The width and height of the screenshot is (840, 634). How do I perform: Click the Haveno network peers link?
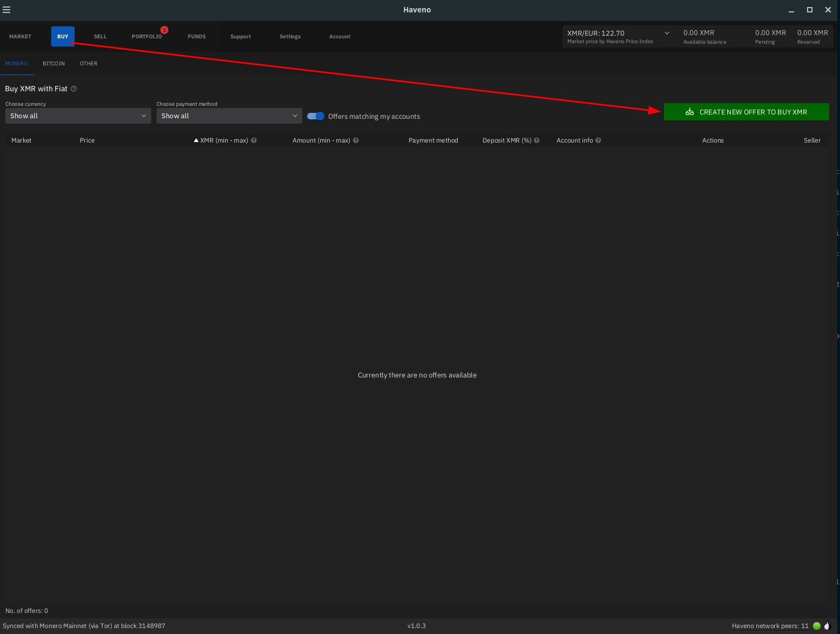[770, 626]
